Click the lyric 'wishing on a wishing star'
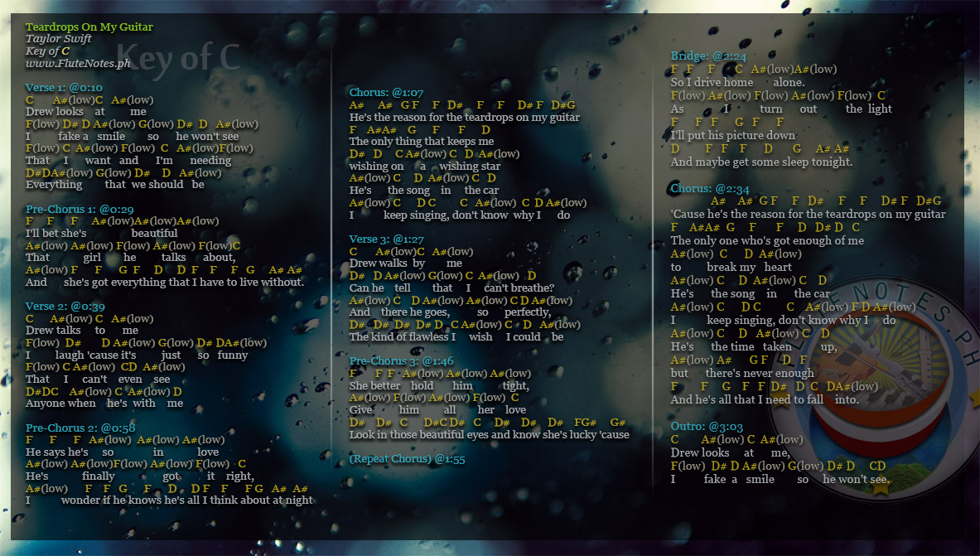Screen dimensions: 980x556 (424, 167)
